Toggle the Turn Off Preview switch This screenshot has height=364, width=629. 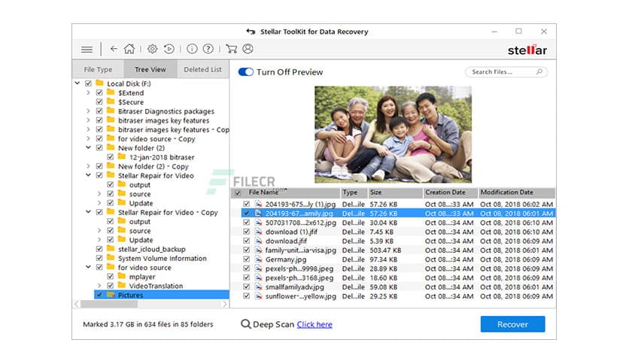coord(246,71)
